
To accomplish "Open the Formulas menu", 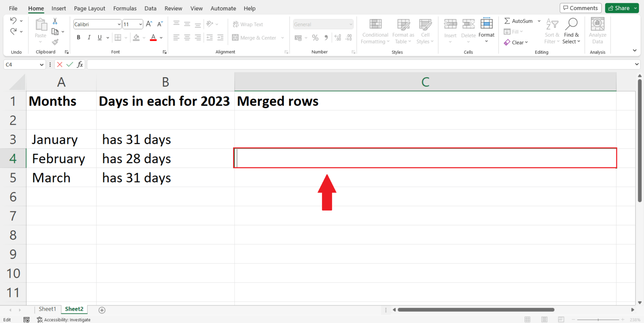I will [125, 8].
